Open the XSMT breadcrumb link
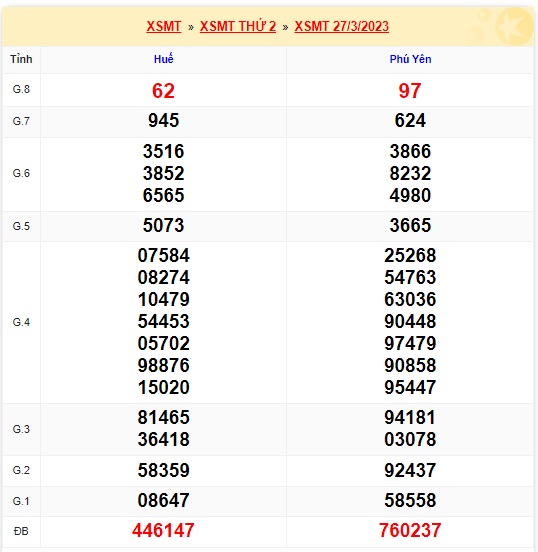538x552 pixels. coord(163,26)
